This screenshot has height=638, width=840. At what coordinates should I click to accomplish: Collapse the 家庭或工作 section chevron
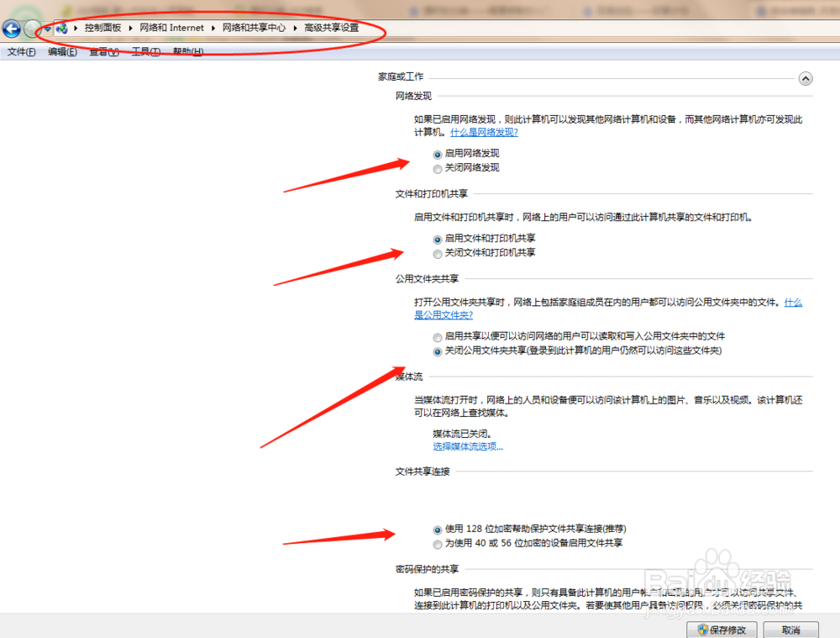pyautogui.click(x=806, y=77)
